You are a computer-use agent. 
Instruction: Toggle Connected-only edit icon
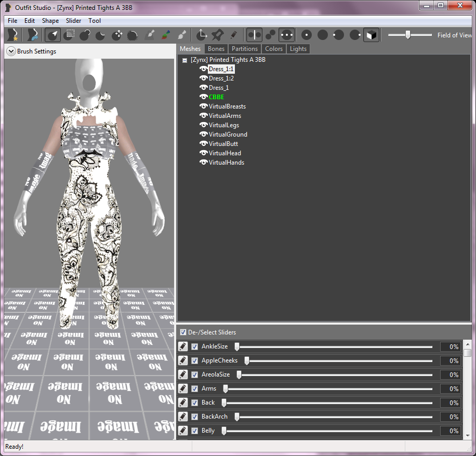point(270,35)
